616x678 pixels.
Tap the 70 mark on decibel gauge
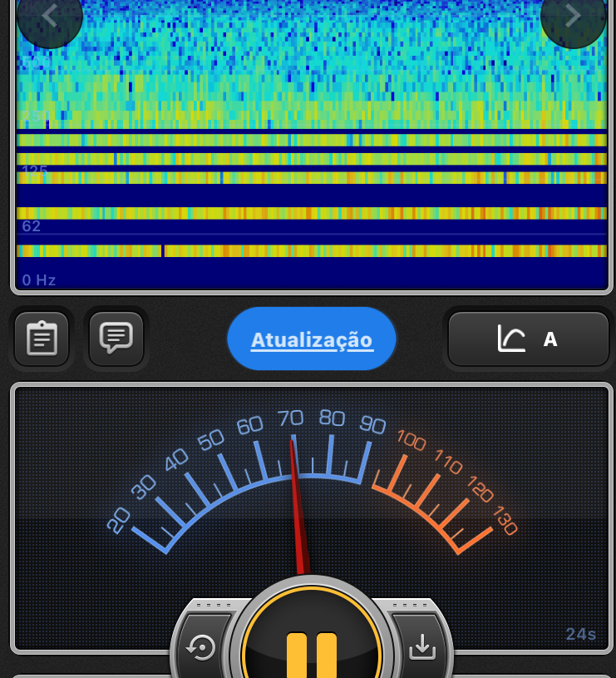pyautogui.click(x=291, y=418)
